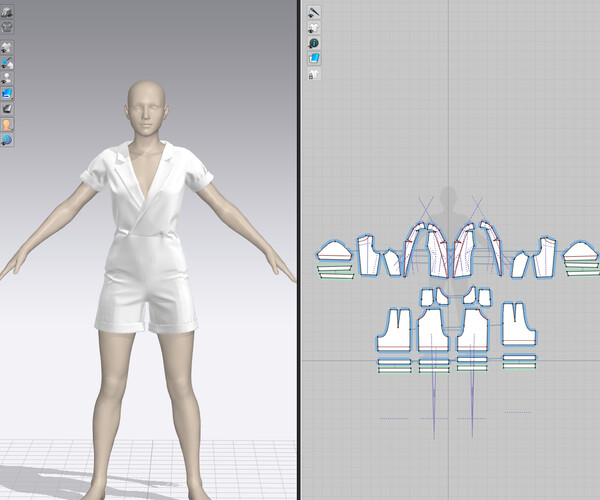Screen dimensions: 600x500
Task: Open the orange avatar render style options
Action: click(x=7, y=124)
